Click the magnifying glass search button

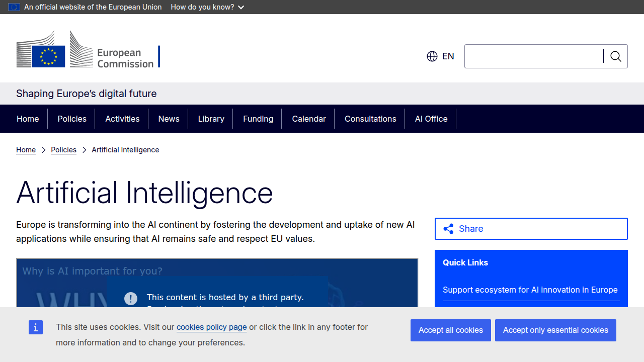point(616,56)
